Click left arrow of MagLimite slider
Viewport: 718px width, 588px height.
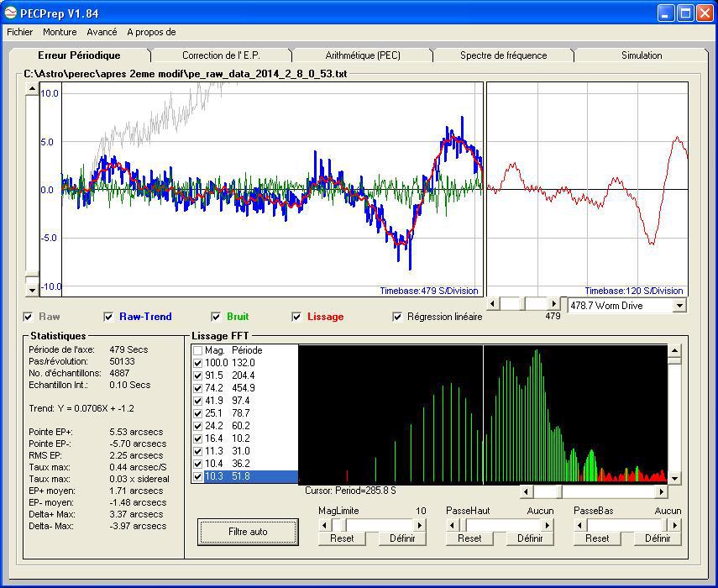pos(324,525)
